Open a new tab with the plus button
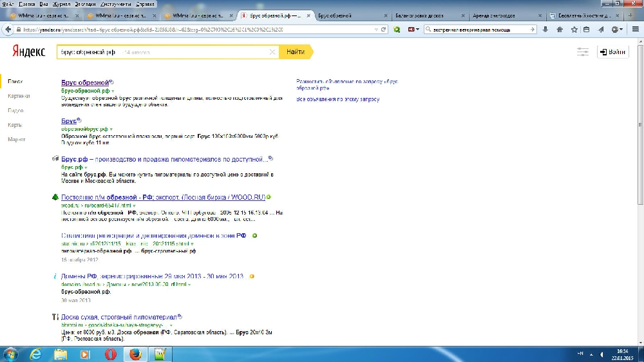 coord(630,15)
